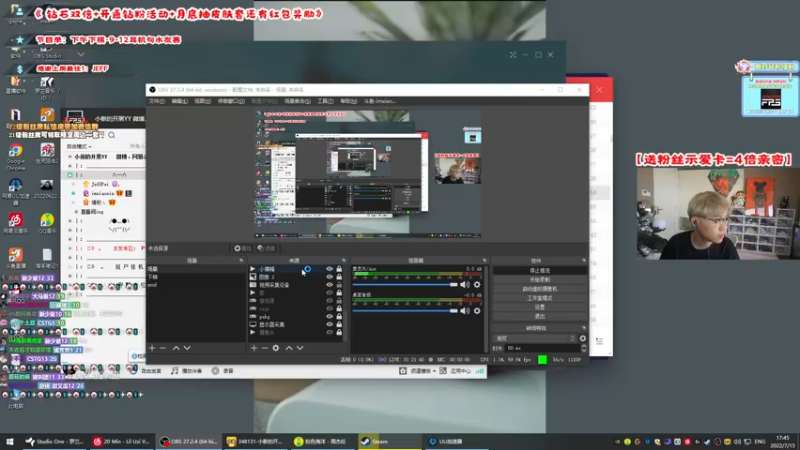Move the source up in the sources list

coord(289,348)
